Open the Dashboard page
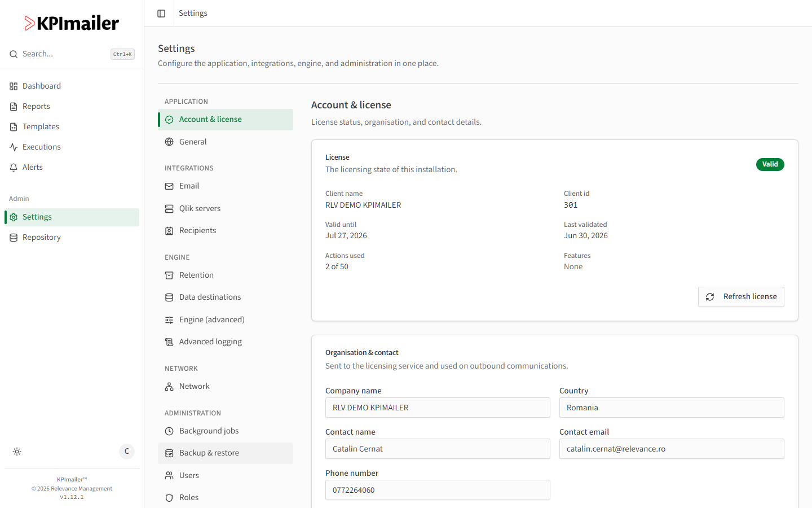The image size is (812, 508). pyautogui.click(x=72, y=86)
